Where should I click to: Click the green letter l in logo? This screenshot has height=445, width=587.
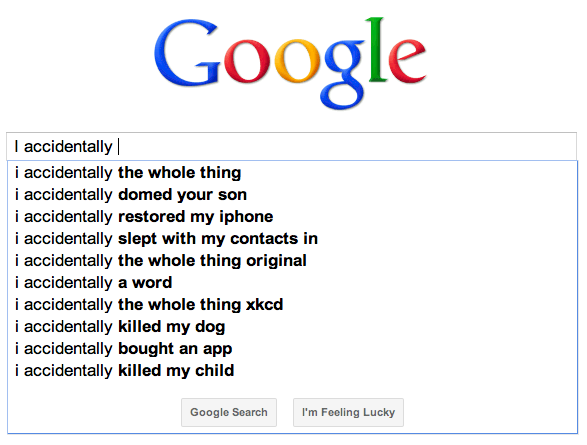(376, 49)
